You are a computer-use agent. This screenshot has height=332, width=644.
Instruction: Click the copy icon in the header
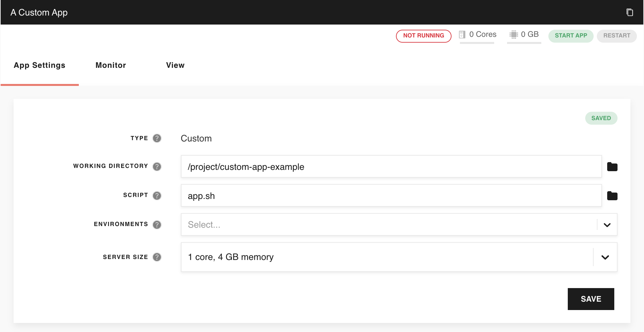tap(629, 12)
